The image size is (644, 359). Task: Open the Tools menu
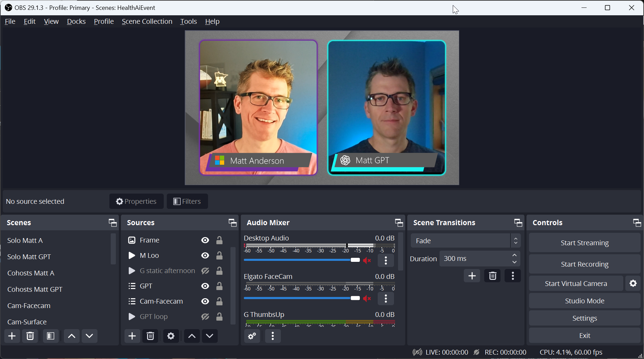[x=188, y=21]
